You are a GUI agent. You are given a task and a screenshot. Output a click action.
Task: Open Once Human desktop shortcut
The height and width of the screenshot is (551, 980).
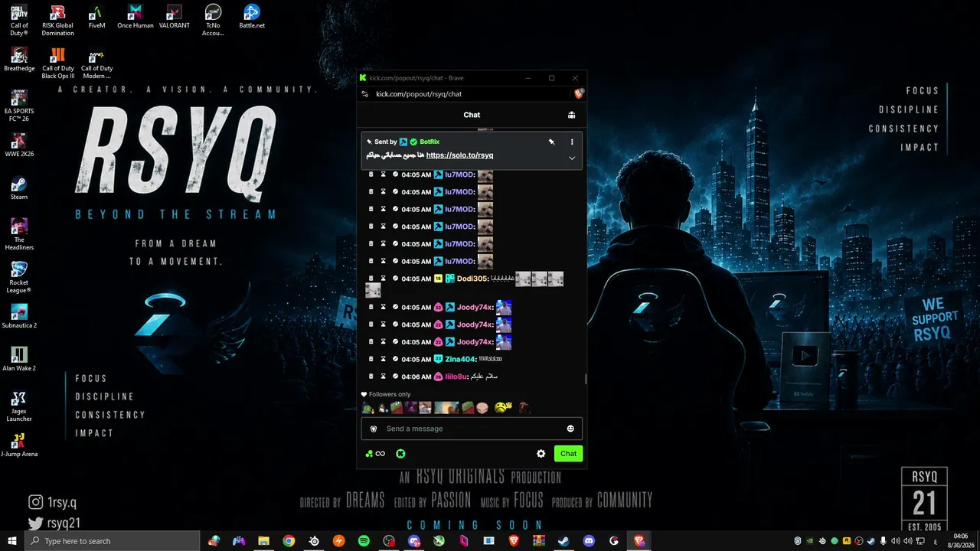point(136,17)
